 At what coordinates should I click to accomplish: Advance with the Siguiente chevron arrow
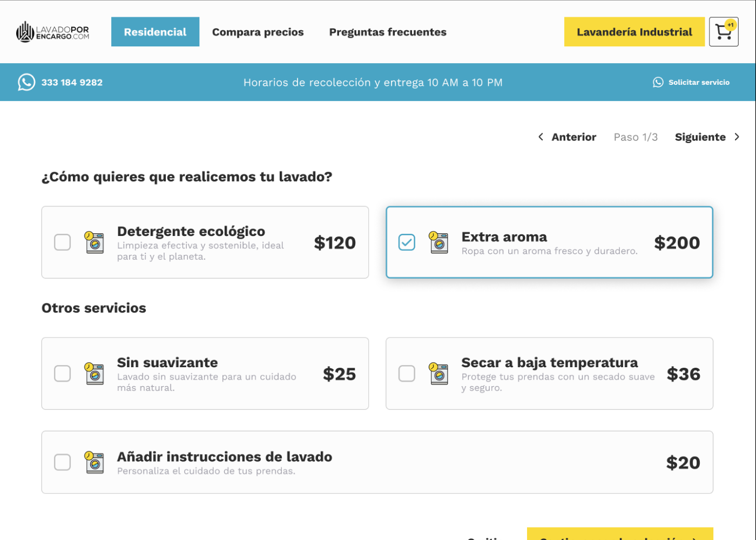pyautogui.click(x=737, y=137)
